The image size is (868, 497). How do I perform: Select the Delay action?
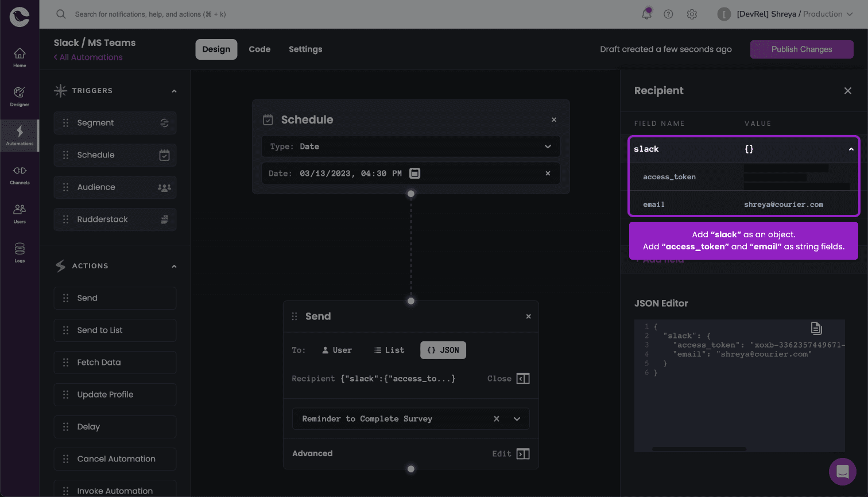point(115,426)
